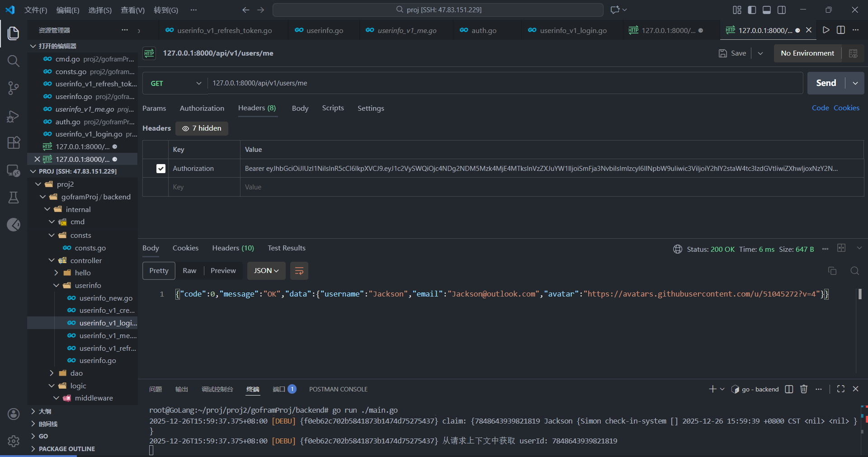Screen dimensions: 868x457
Task: Select the Pretty response view
Action: point(159,271)
